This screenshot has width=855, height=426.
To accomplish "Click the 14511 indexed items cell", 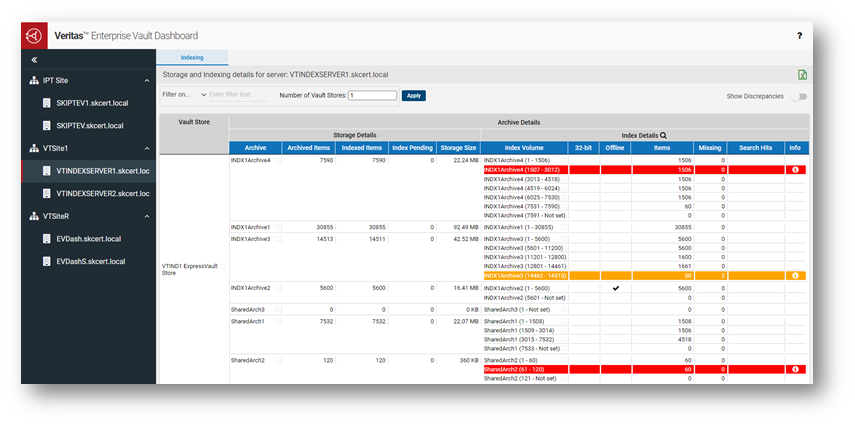I will click(x=377, y=239).
